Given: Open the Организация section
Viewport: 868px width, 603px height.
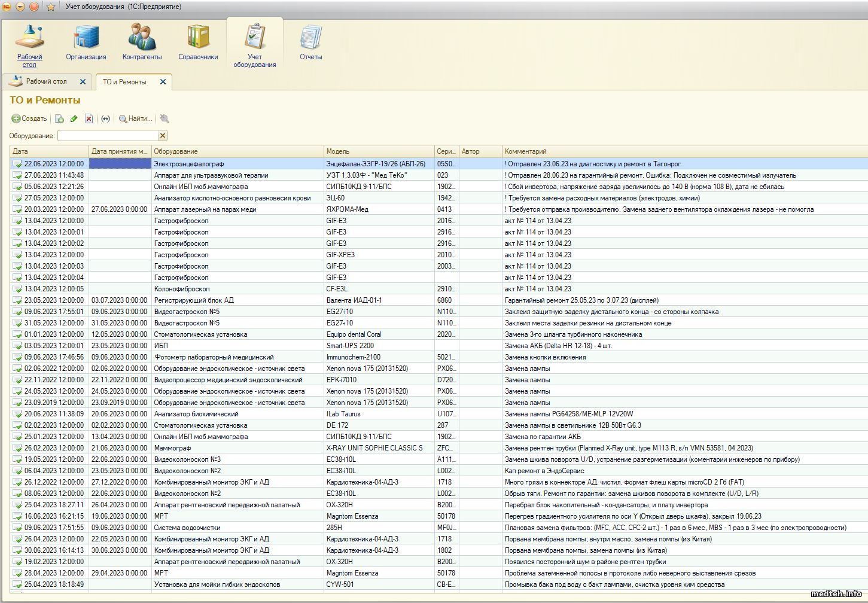Looking at the screenshot, I should (x=86, y=42).
